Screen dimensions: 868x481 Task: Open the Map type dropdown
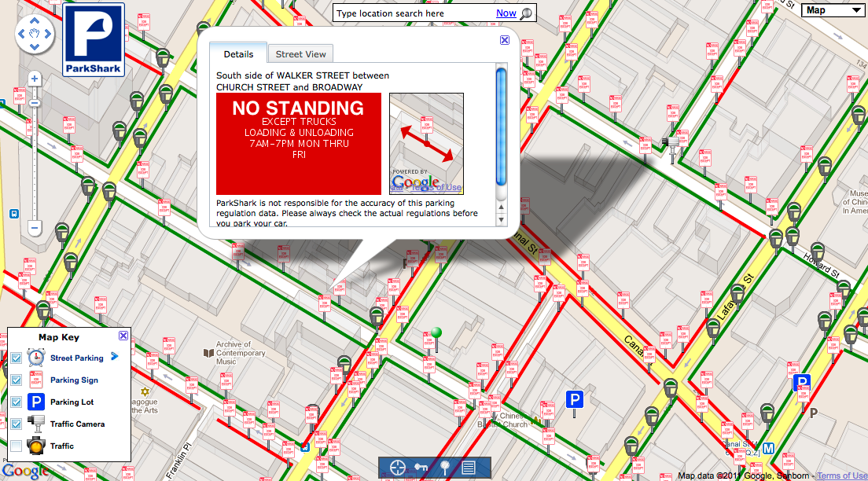832,10
